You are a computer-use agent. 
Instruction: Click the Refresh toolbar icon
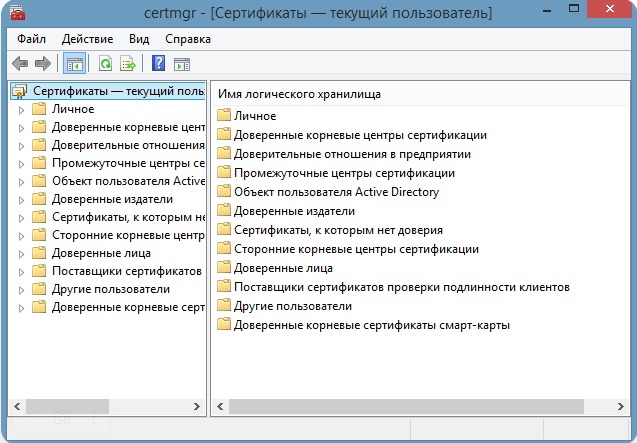[105, 64]
